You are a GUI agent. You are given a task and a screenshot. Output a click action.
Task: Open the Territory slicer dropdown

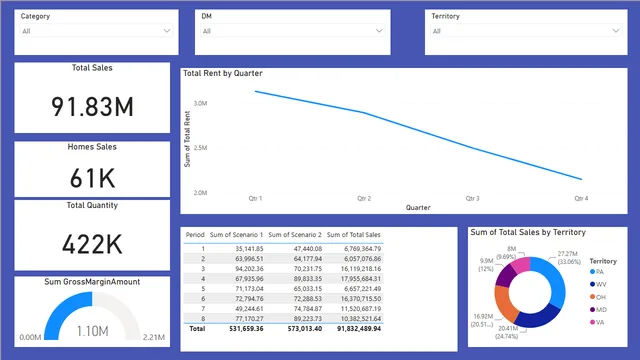point(526,31)
